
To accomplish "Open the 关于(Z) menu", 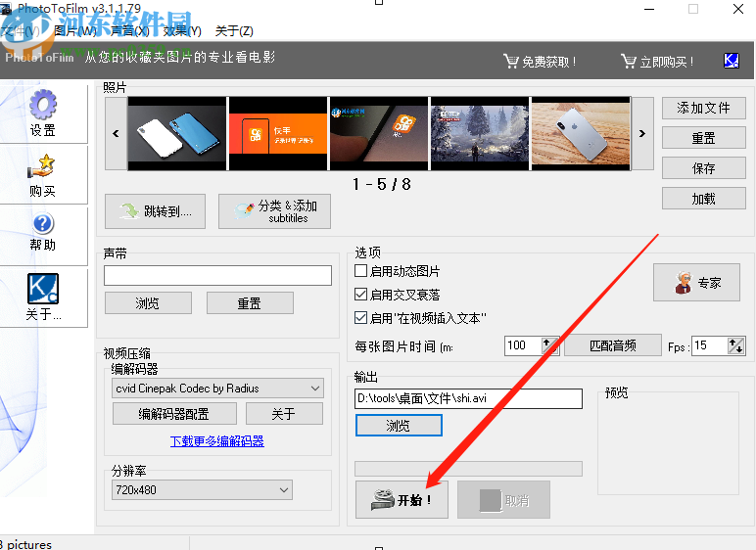I will coord(234,31).
